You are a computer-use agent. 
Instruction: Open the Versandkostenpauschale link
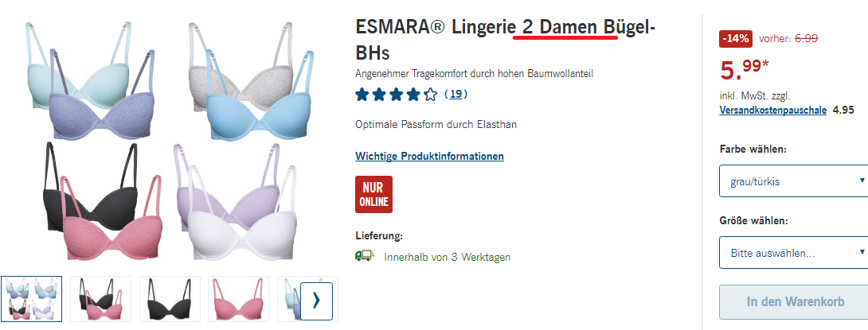point(772,110)
